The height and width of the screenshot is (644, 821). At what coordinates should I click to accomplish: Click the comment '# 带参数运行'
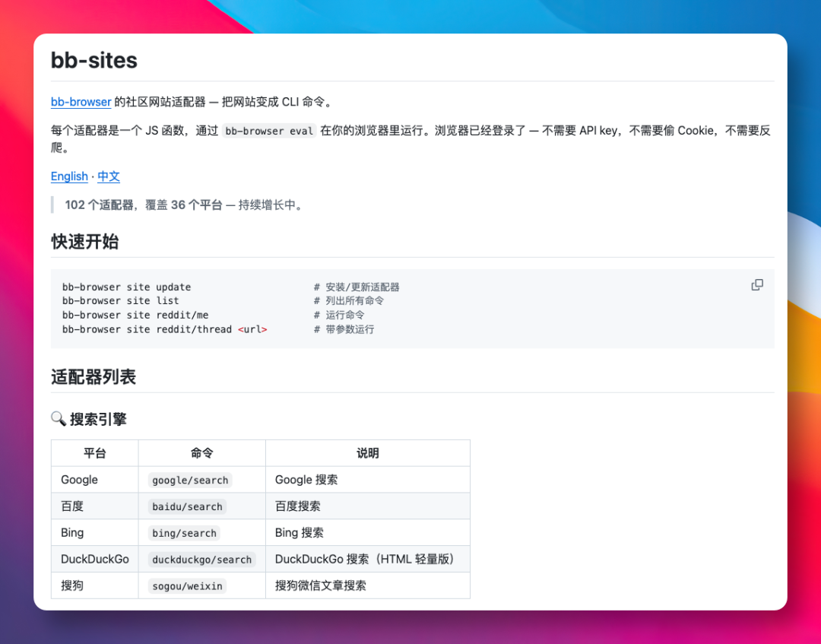[x=344, y=329]
